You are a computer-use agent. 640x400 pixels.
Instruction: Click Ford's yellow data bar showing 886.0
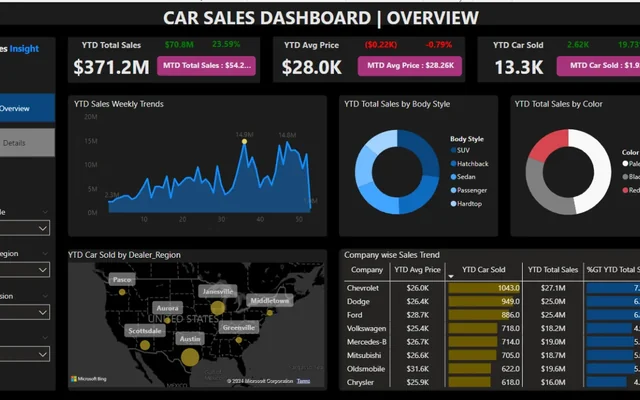point(479,315)
